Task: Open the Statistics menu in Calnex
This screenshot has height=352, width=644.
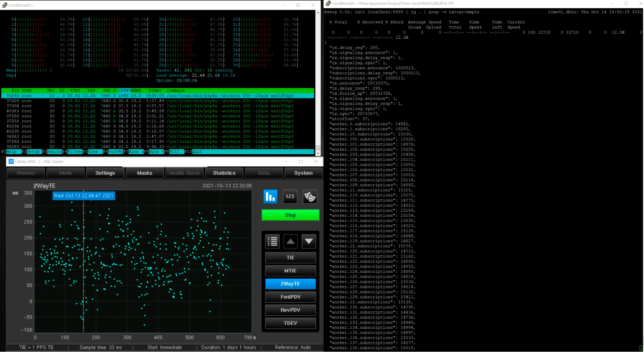Action: [224, 173]
